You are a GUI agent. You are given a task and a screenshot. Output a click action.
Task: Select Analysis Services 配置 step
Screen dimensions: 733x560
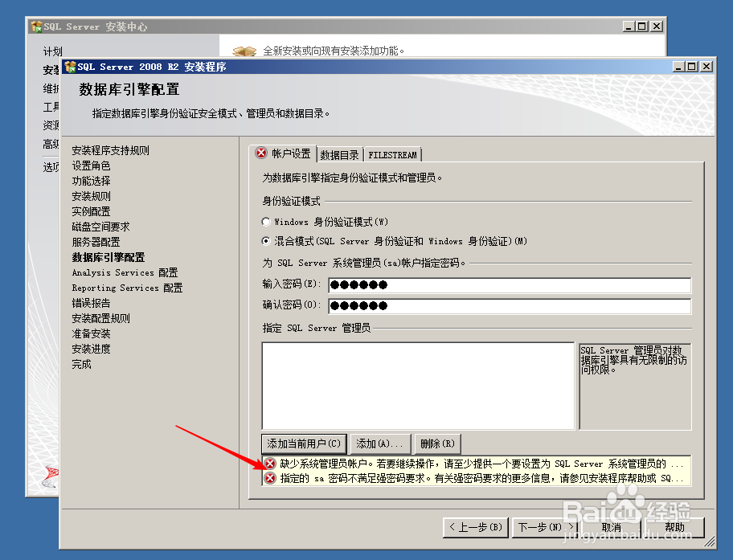125,272
